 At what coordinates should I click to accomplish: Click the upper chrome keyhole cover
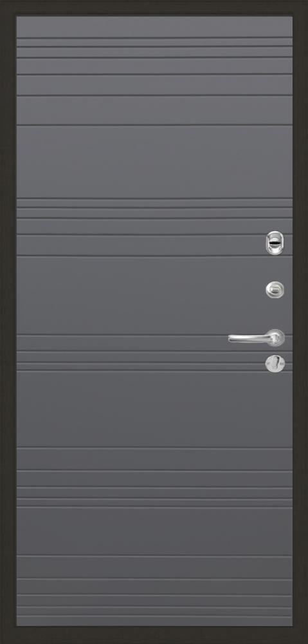point(275,243)
